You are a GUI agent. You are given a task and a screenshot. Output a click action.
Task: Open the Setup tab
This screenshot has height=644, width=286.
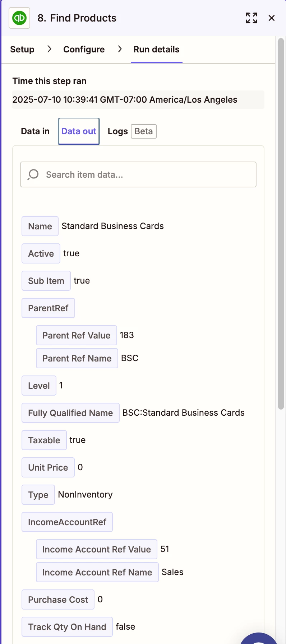(22, 49)
